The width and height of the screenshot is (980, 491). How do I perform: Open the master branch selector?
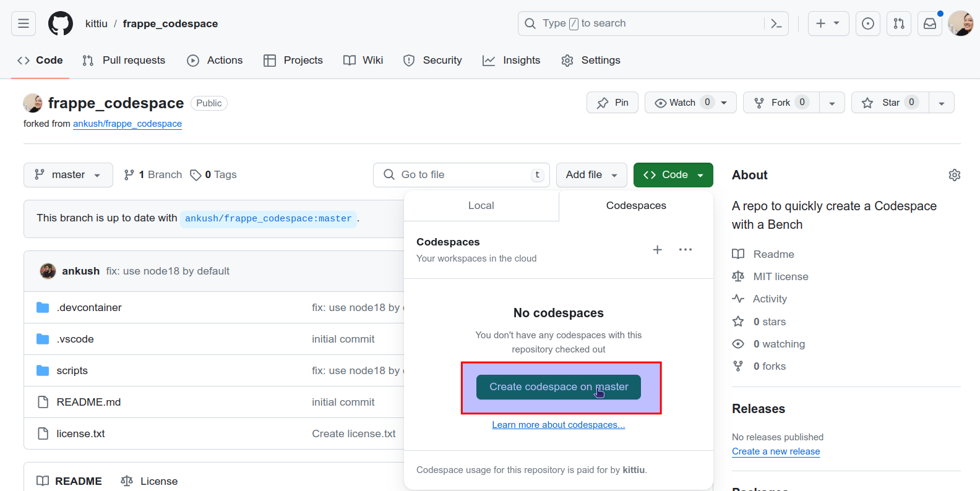click(68, 175)
